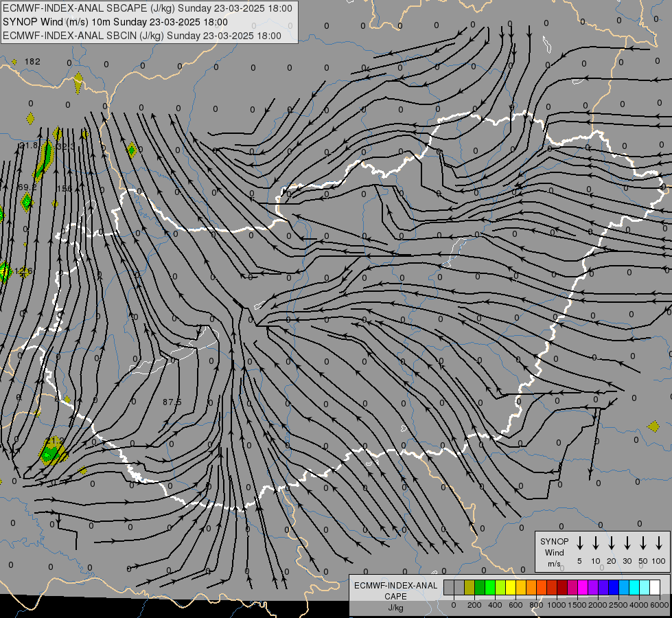Select the cyan swatch above the 4000 tick
The width and height of the screenshot is (672, 618).
[634, 587]
